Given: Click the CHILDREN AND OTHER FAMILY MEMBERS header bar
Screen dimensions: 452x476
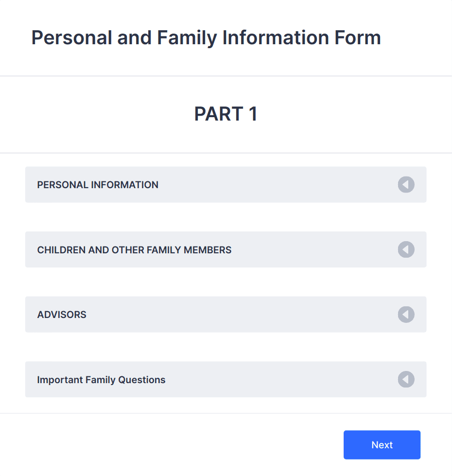Looking at the screenshot, I should pos(226,249).
